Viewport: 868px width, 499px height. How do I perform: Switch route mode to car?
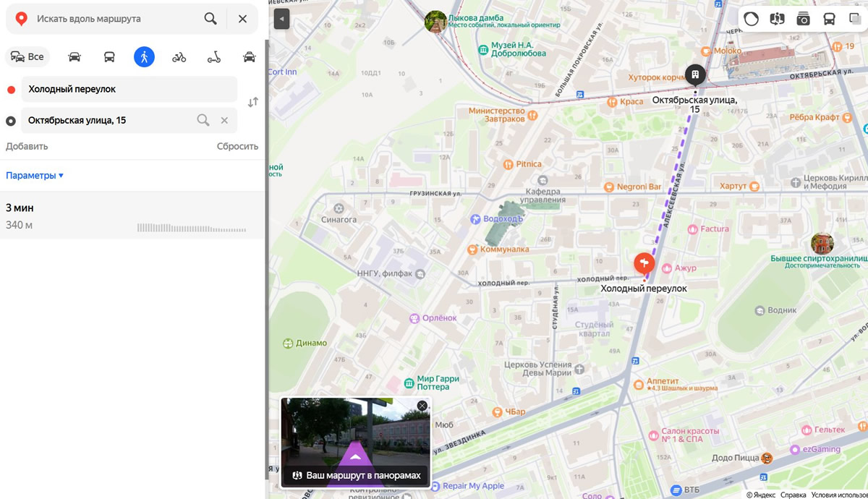click(75, 57)
